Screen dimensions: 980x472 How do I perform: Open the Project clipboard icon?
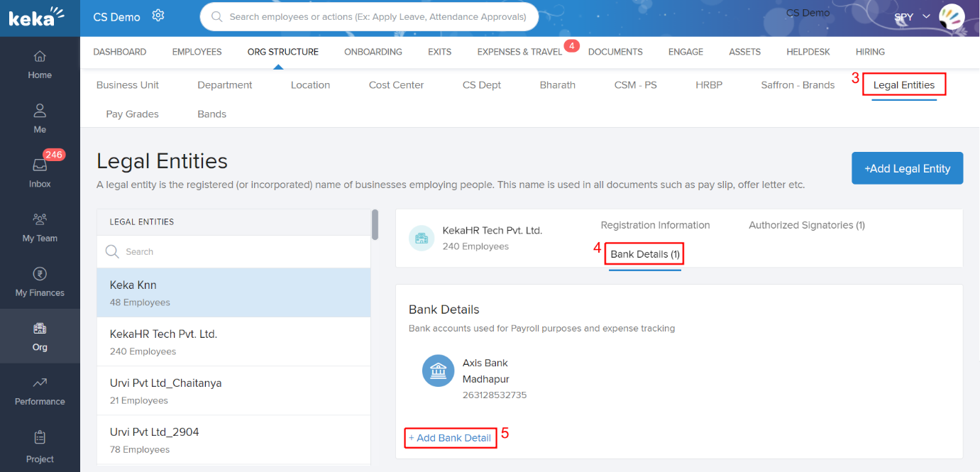click(40, 438)
